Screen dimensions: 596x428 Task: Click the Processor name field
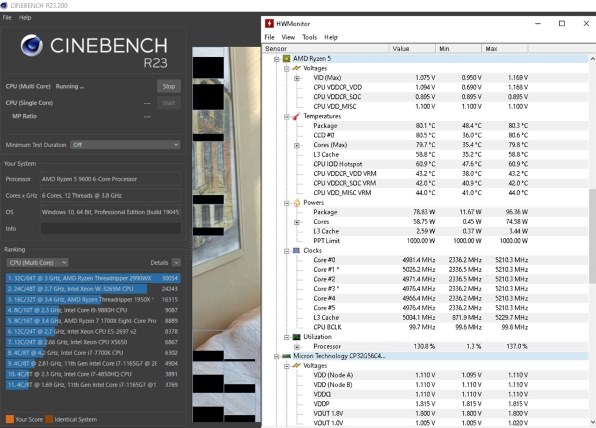(111, 179)
